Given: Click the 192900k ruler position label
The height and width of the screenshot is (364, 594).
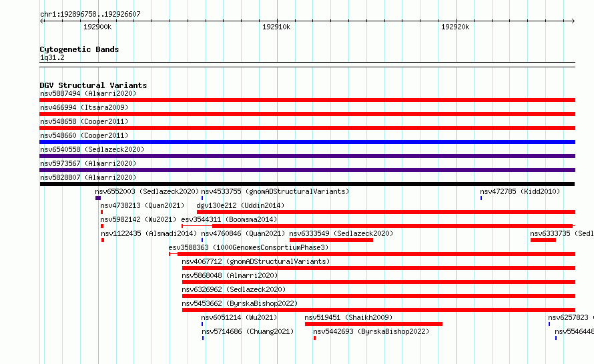Looking at the screenshot, I should pyautogui.click(x=97, y=27).
